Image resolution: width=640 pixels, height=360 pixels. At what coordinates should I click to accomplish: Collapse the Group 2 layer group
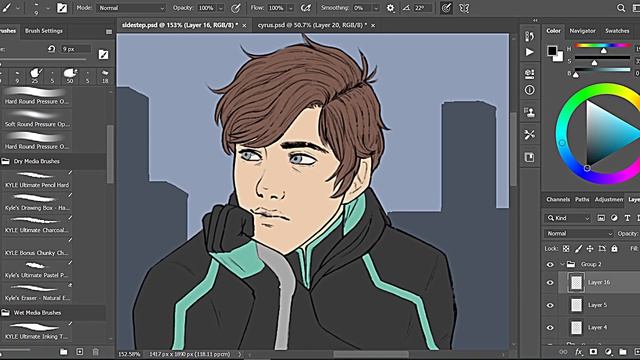pos(562,264)
